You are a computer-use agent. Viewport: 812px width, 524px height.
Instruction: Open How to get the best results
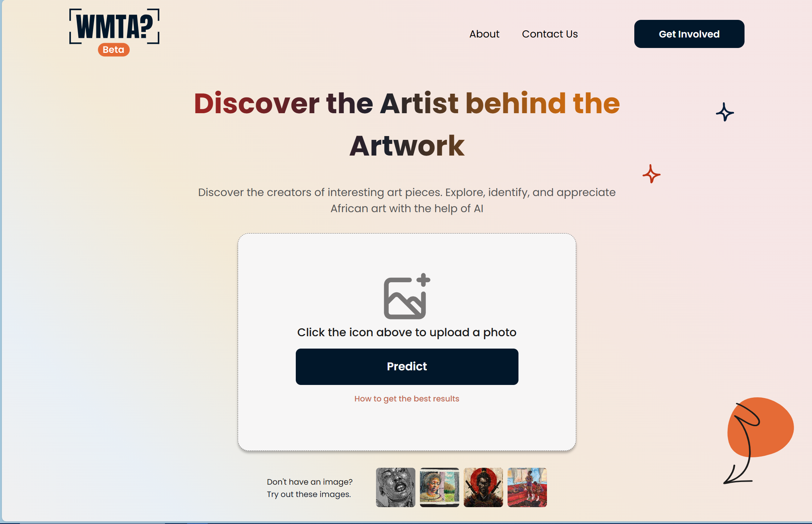[407, 399]
